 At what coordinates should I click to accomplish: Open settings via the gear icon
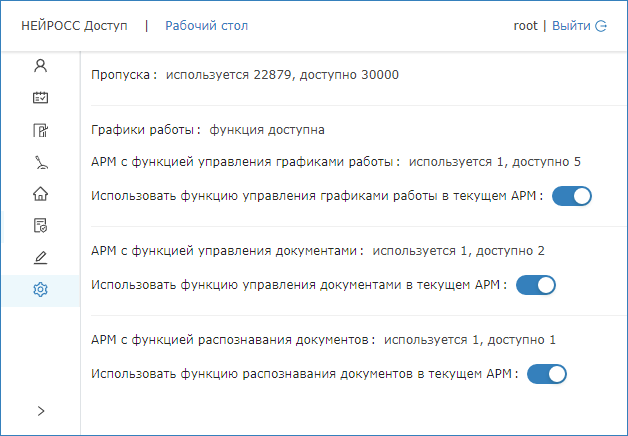[40, 290]
